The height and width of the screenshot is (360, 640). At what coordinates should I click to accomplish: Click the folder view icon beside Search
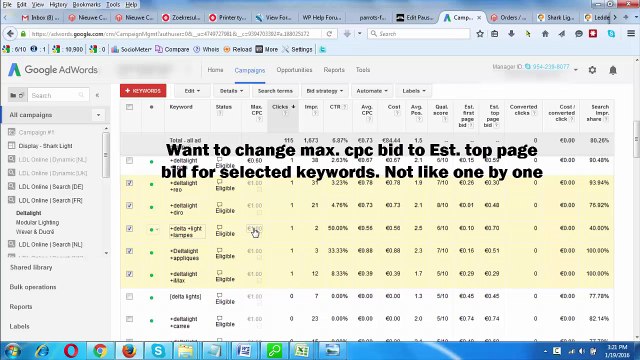pos(17,95)
